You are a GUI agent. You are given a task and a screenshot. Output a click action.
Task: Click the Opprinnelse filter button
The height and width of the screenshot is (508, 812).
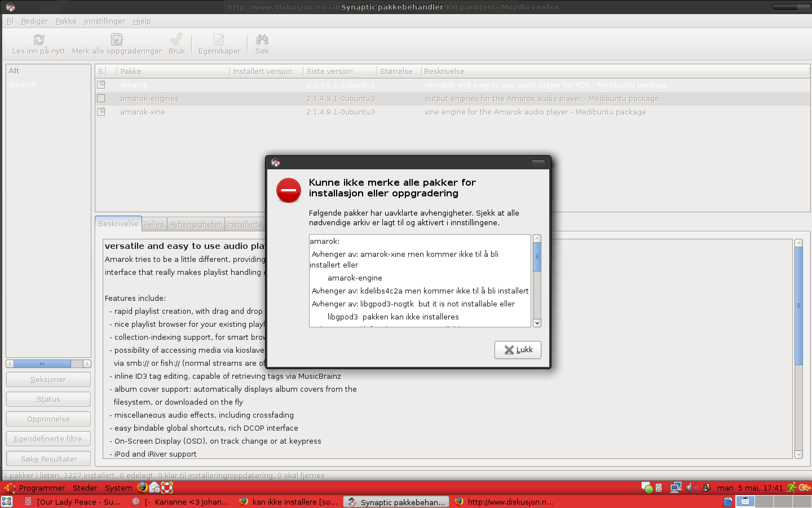click(x=48, y=419)
